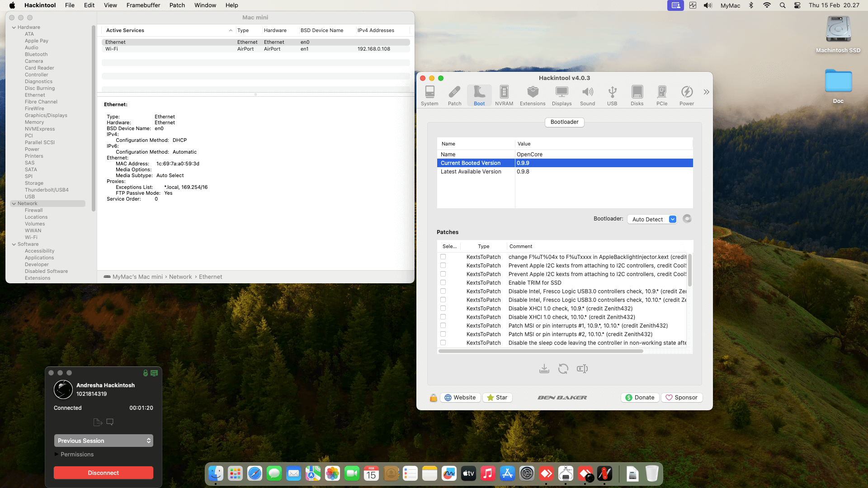Click the rename/export icon under Patches
The image size is (868, 488).
[582, 369]
